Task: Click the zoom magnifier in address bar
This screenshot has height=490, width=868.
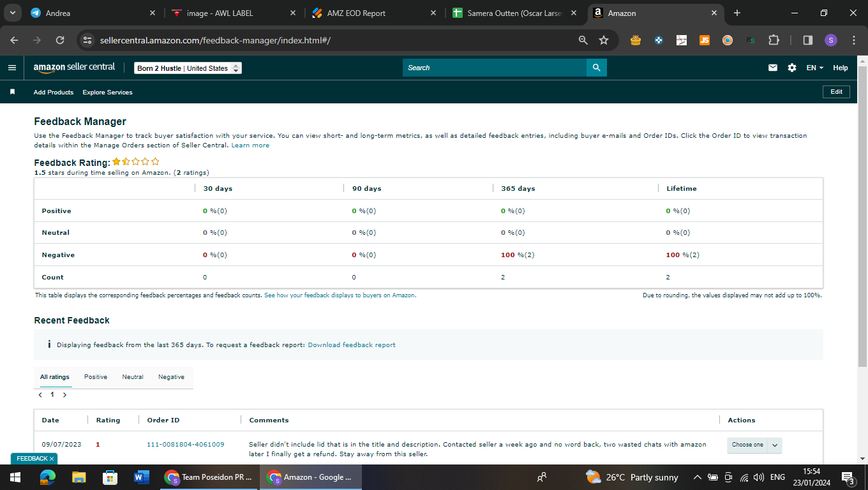Action: tap(583, 40)
